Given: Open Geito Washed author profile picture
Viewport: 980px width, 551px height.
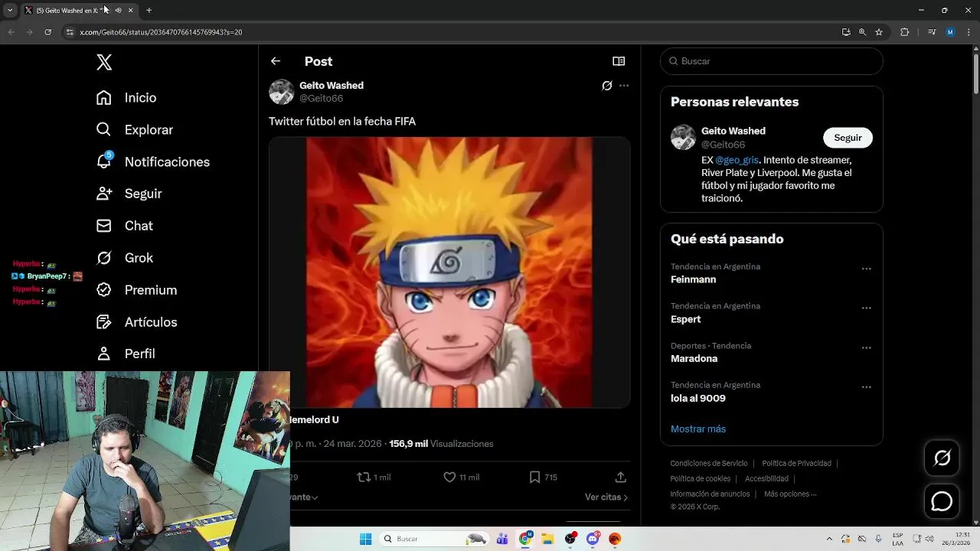Looking at the screenshot, I should (x=282, y=92).
